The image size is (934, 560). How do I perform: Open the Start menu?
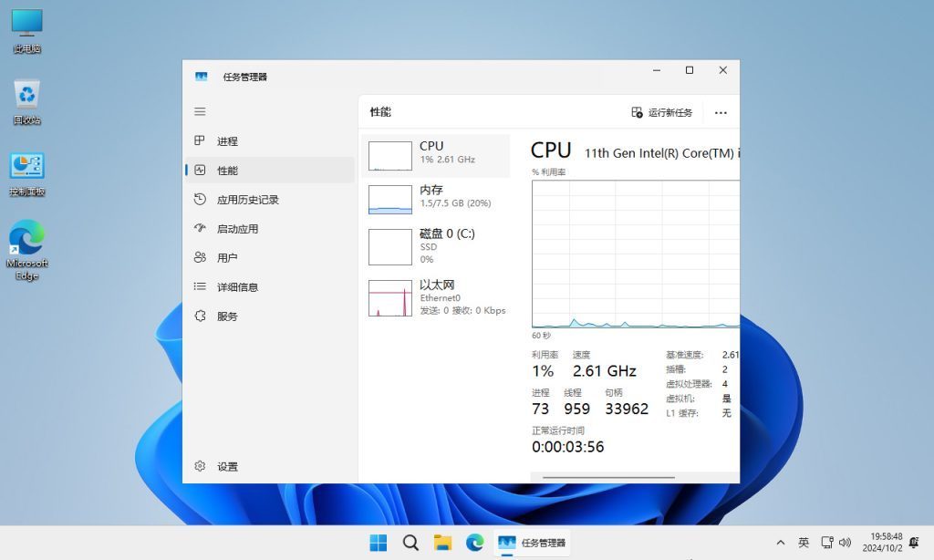click(x=379, y=541)
